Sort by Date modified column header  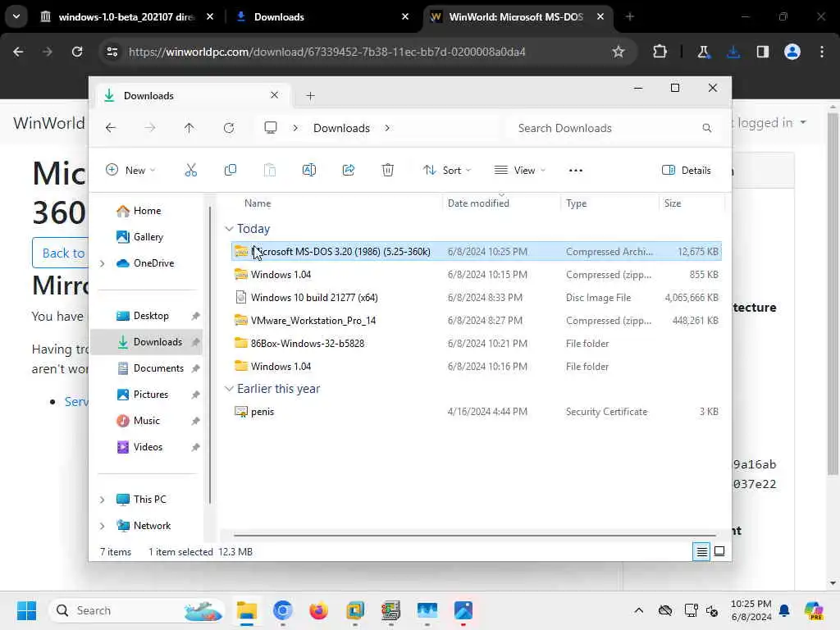point(478,203)
